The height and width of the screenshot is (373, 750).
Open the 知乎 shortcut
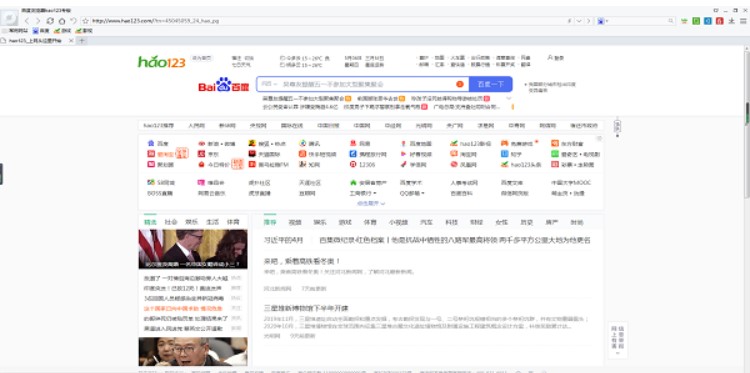[511, 154]
